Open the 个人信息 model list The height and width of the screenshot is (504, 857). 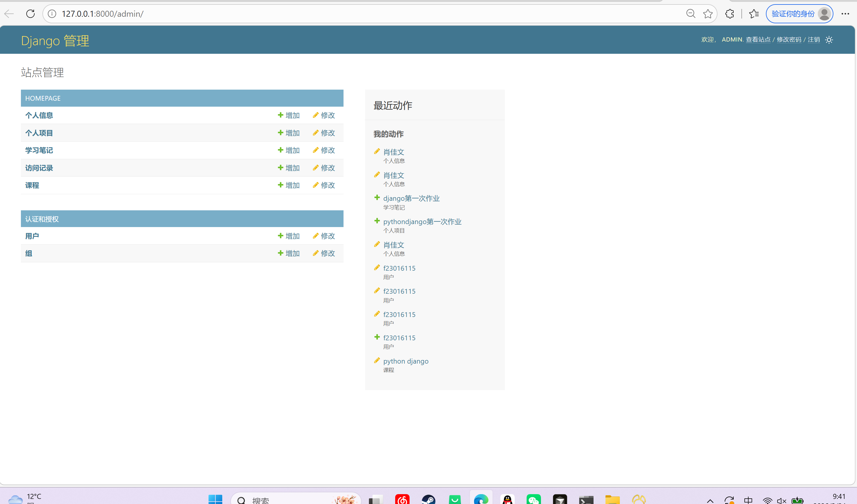pos(39,115)
